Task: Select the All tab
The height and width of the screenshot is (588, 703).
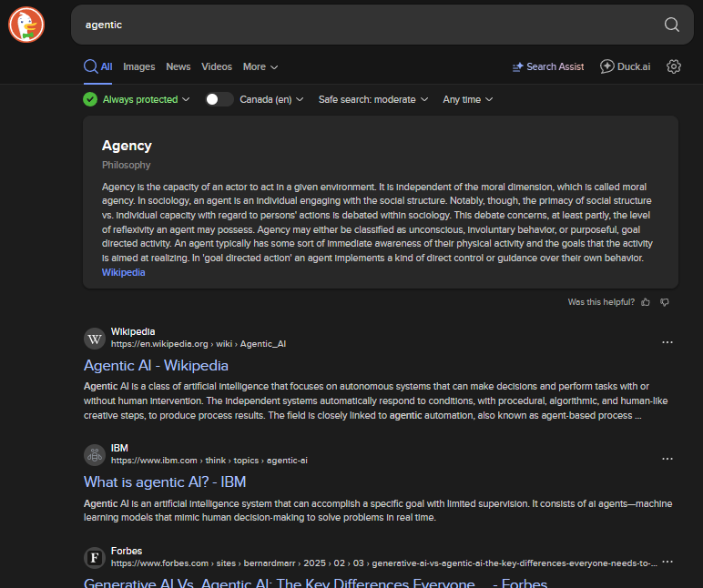Action: coord(97,66)
